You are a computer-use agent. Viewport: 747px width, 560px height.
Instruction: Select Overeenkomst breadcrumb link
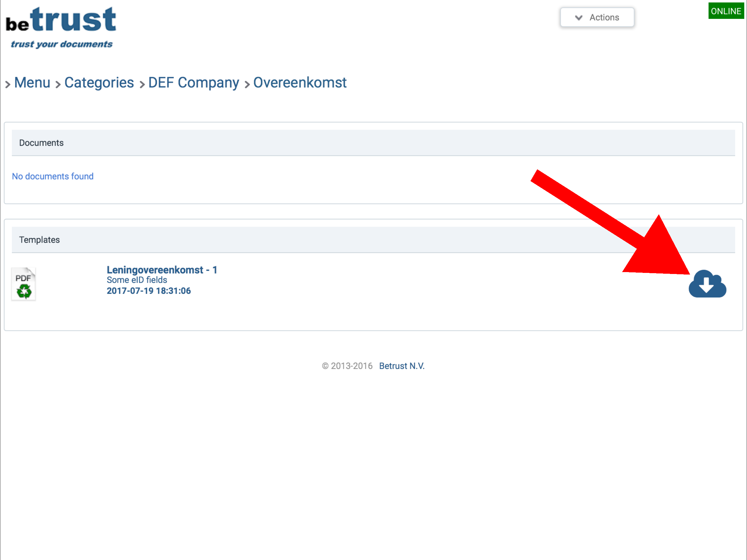point(300,83)
